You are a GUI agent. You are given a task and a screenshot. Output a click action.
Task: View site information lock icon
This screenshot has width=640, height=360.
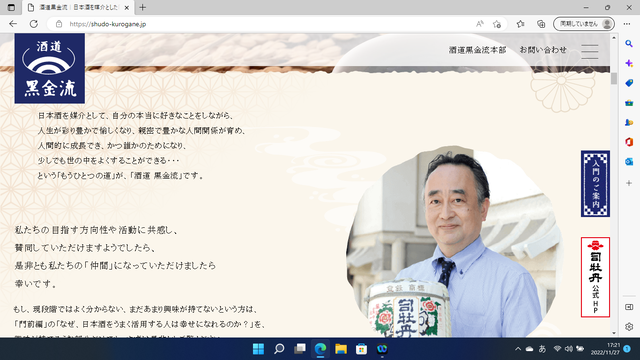pos(59,24)
